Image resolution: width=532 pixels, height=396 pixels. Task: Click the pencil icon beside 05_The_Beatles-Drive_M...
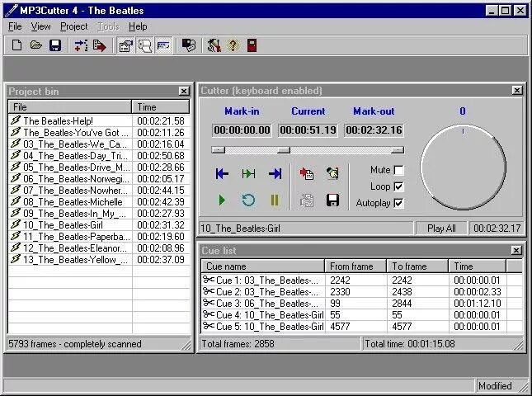coord(16,167)
